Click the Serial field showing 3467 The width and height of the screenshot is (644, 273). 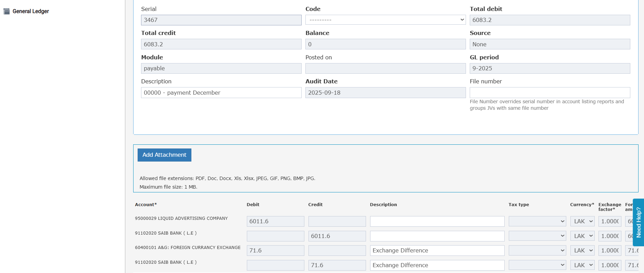(221, 20)
